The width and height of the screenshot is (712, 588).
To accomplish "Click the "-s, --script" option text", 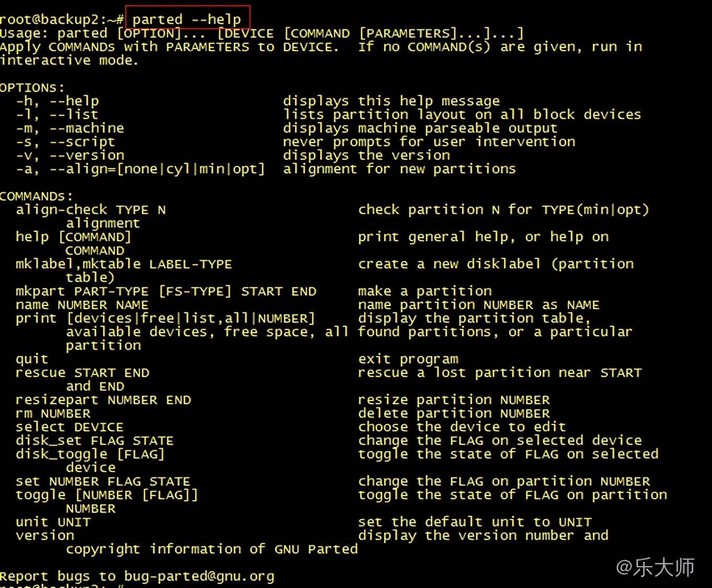I will (x=65, y=142).
